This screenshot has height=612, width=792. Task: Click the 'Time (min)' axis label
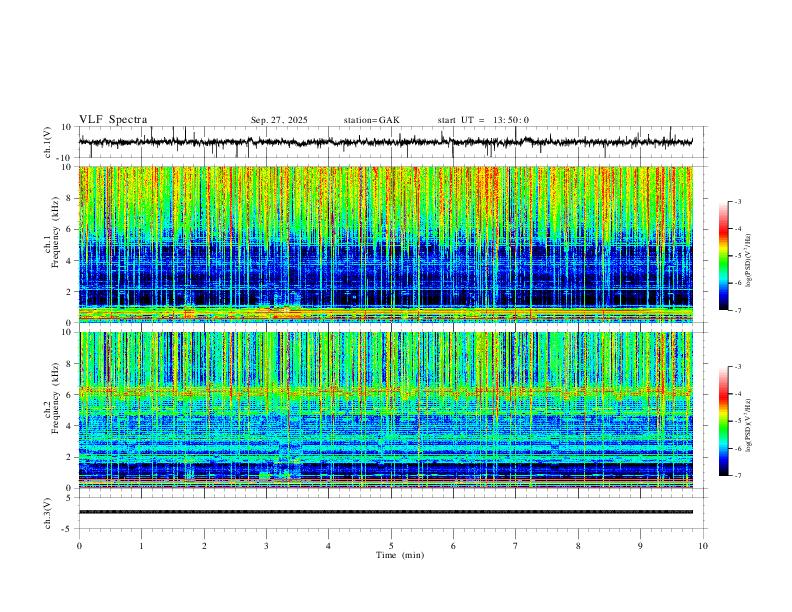click(400, 555)
